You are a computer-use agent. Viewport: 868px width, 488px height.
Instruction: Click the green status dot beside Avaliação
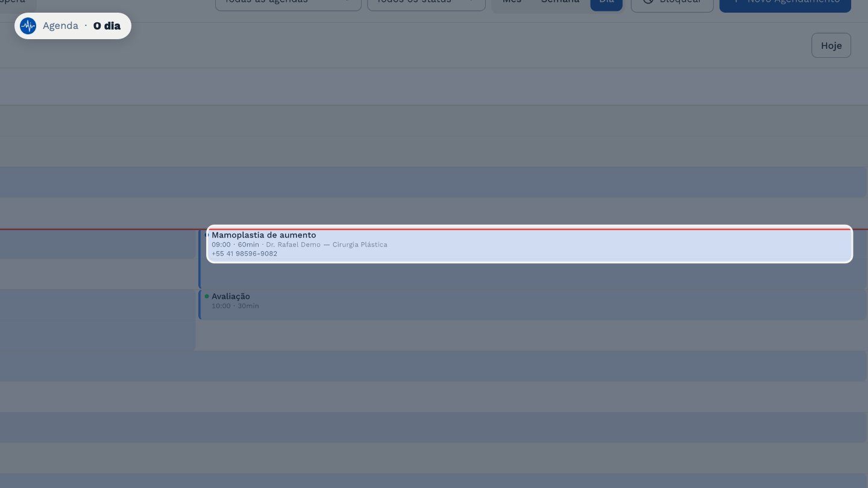207,296
